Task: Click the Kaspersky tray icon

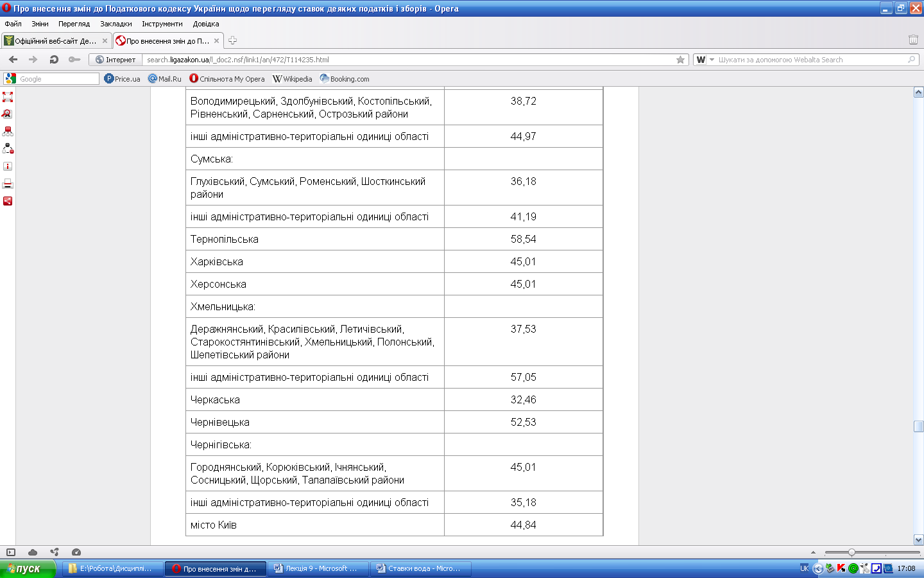Action: click(x=841, y=568)
